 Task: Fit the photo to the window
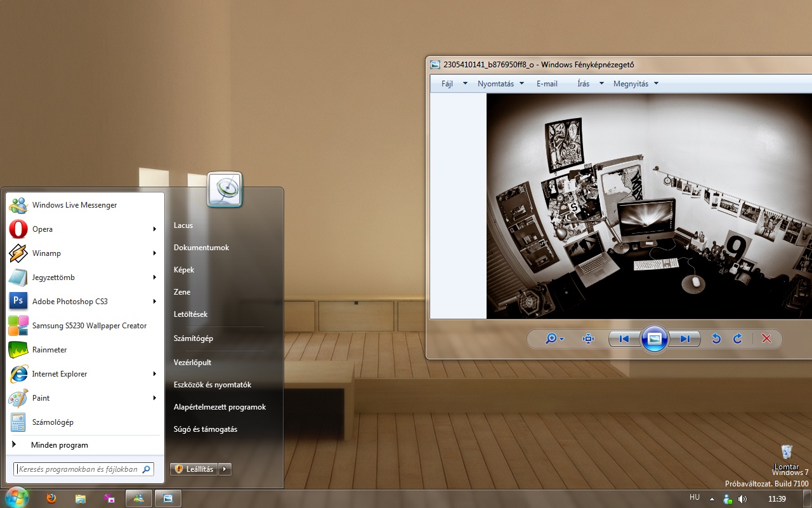pos(588,339)
